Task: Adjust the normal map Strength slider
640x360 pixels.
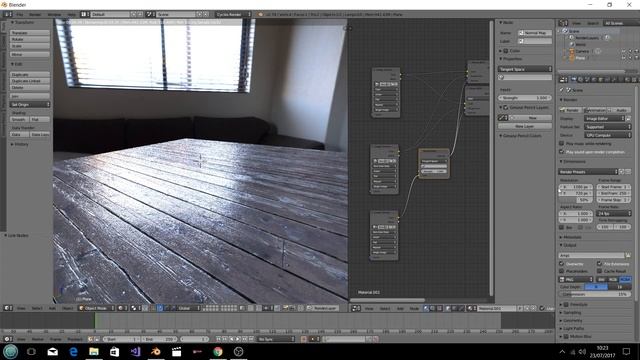Action: click(x=525, y=98)
